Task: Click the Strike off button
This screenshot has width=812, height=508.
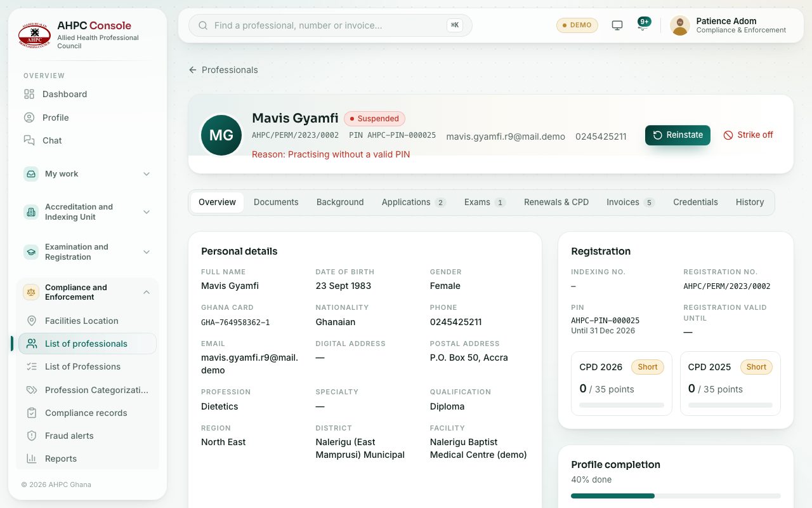Action: [x=749, y=135]
